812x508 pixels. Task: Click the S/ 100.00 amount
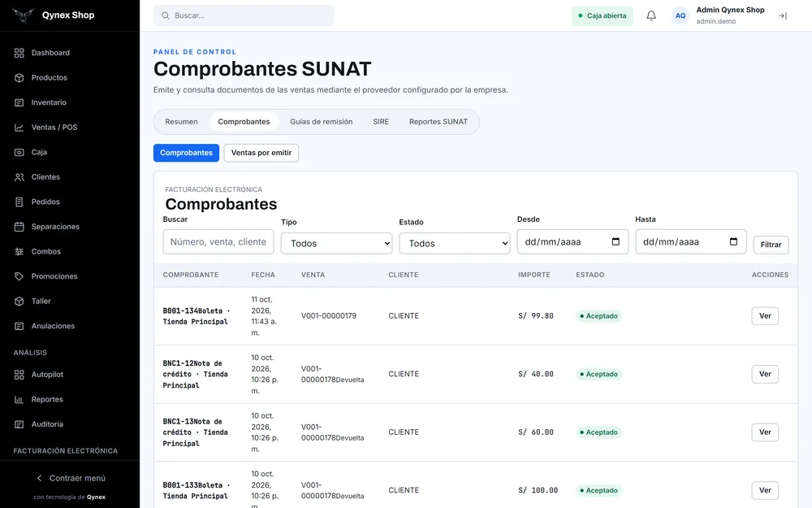[538, 490]
